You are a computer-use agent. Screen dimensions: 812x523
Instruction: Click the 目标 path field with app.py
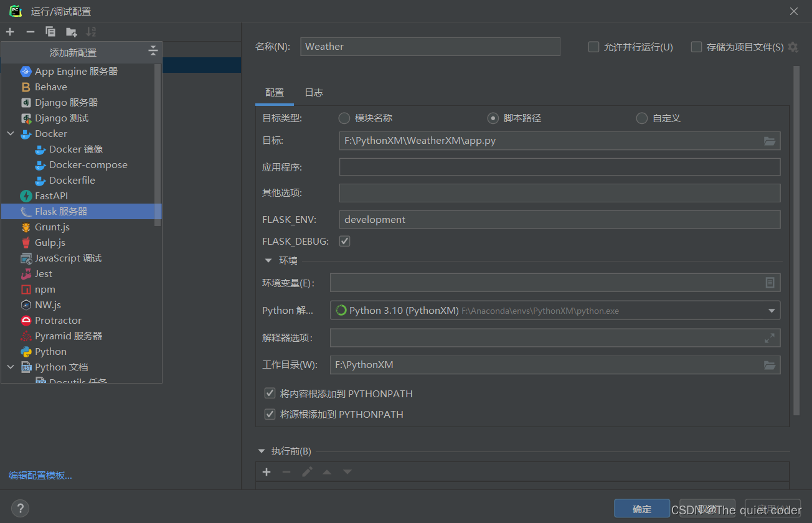[x=560, y=141]
